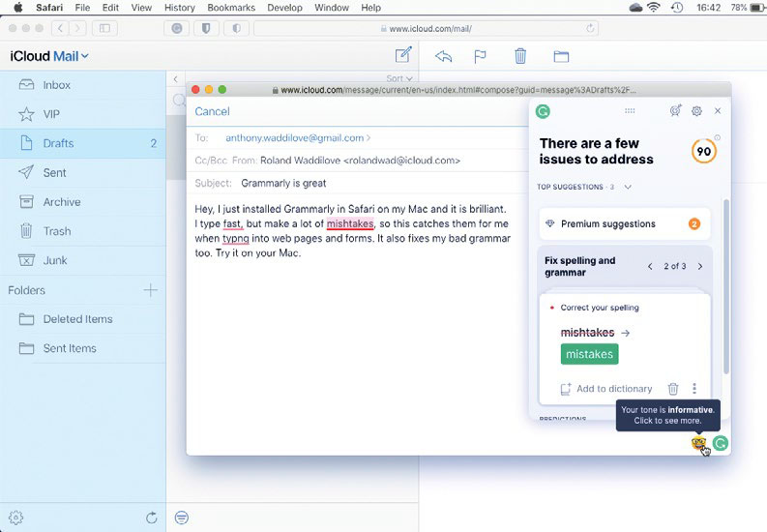The image size is (767, 532).
Task: Expand recipient anthony.waddilove@gmail.com chevron
Action: (369, 138)
